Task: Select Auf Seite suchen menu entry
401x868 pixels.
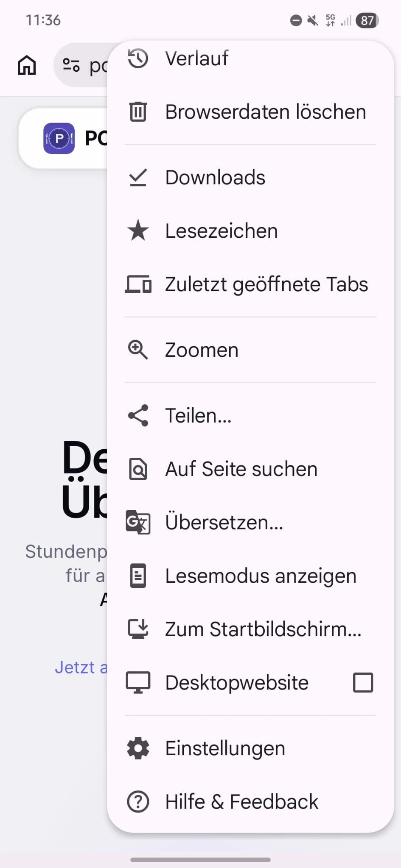Action: point(250,469)
